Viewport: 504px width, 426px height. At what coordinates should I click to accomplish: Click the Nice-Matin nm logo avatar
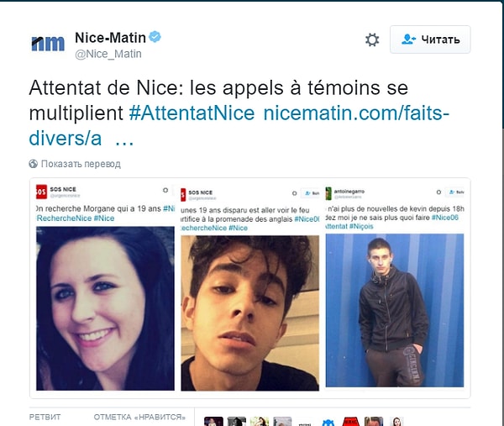click(48, 44)
